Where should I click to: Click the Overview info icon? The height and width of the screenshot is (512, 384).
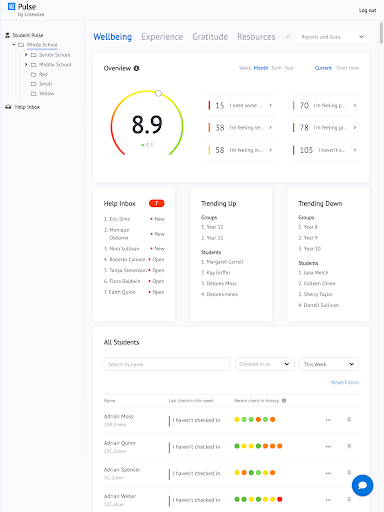136,68
